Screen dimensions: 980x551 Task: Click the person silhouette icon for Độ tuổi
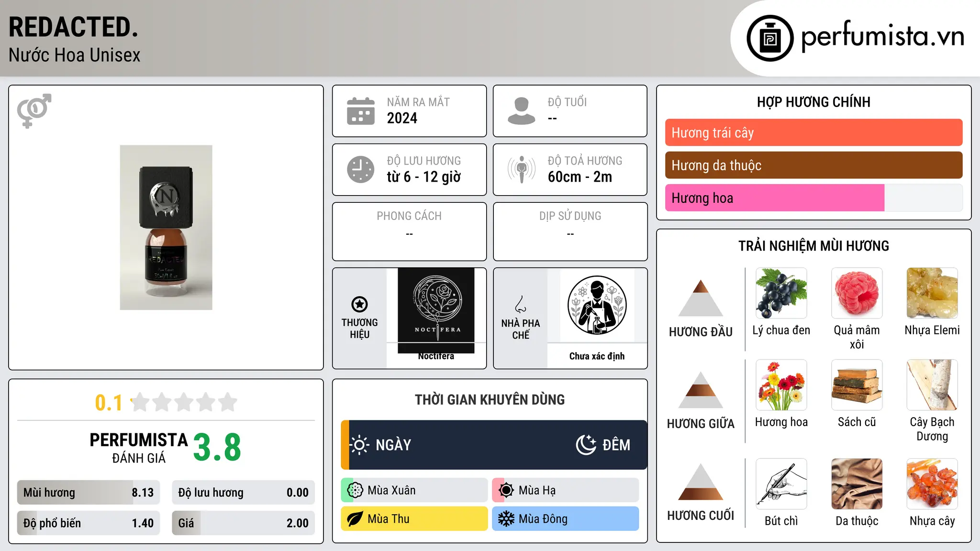[522, 111]
